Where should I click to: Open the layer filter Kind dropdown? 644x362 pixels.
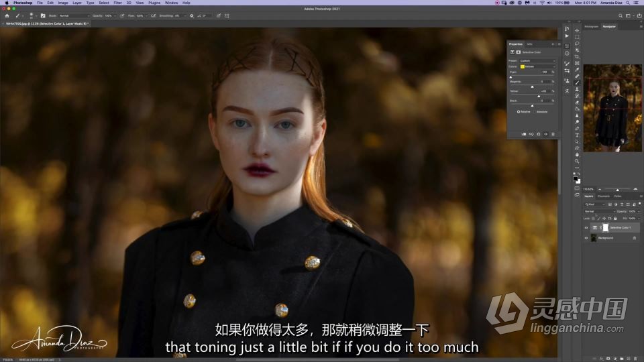coord(595,204)
